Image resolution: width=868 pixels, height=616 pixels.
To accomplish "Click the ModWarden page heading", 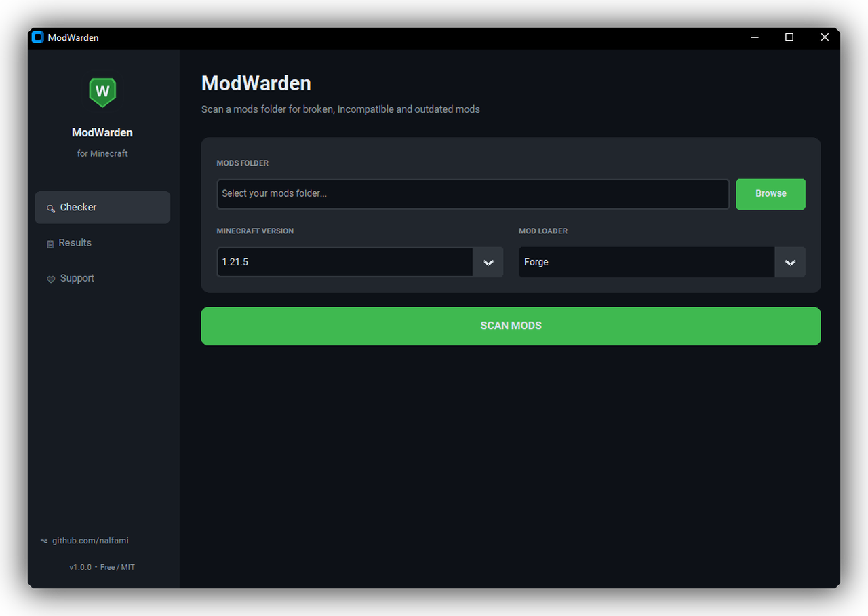I will point(256,83).
